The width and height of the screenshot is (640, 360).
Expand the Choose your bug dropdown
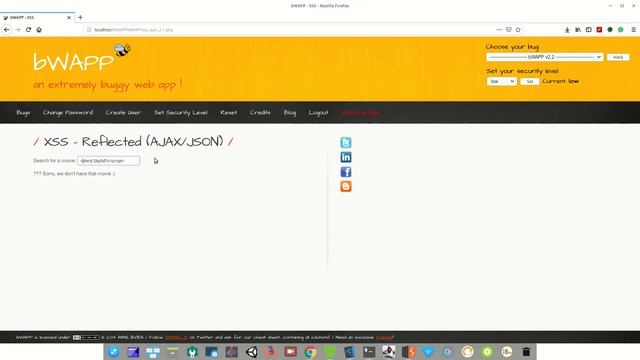click(544, 57)
